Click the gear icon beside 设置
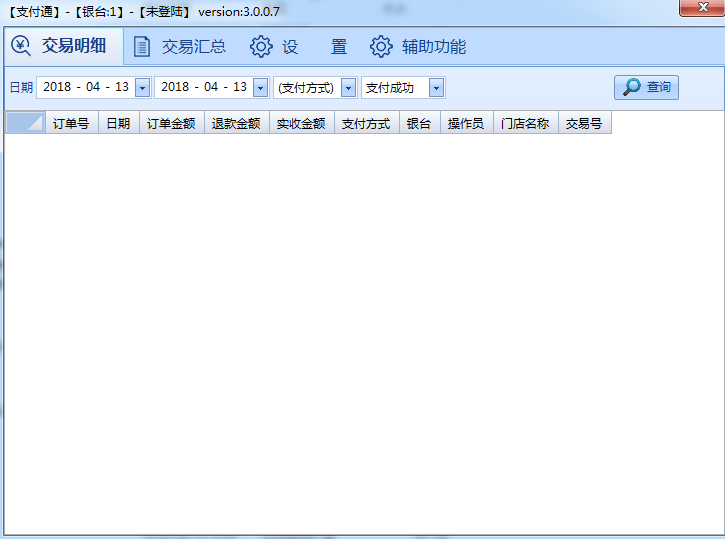Screen dimensions: 725x539 pos(261,47)
